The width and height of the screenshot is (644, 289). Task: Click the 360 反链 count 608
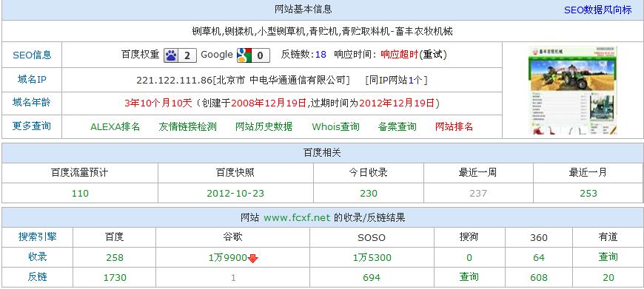[x=538, y=277]
